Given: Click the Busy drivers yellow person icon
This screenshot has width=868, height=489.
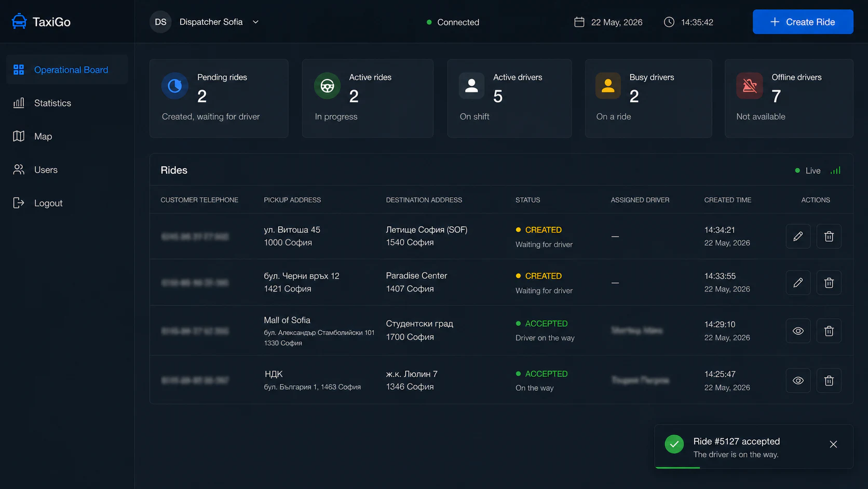Looking at the screenshot, I should [608, 86].
